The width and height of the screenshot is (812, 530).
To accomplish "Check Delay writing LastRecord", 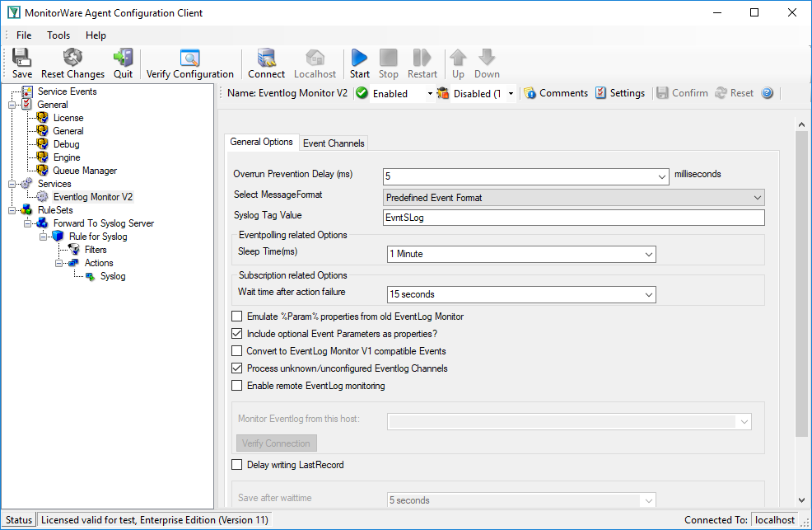I will pos(236,465).
